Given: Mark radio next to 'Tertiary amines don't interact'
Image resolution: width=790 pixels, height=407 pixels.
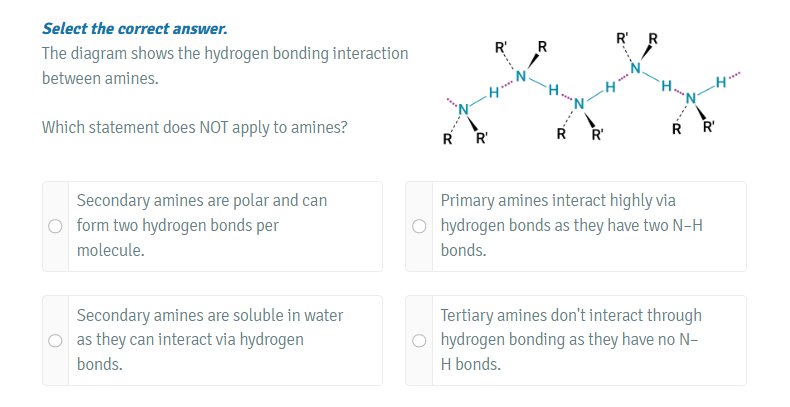Looking at the screenshot, I should coord(420,341).
